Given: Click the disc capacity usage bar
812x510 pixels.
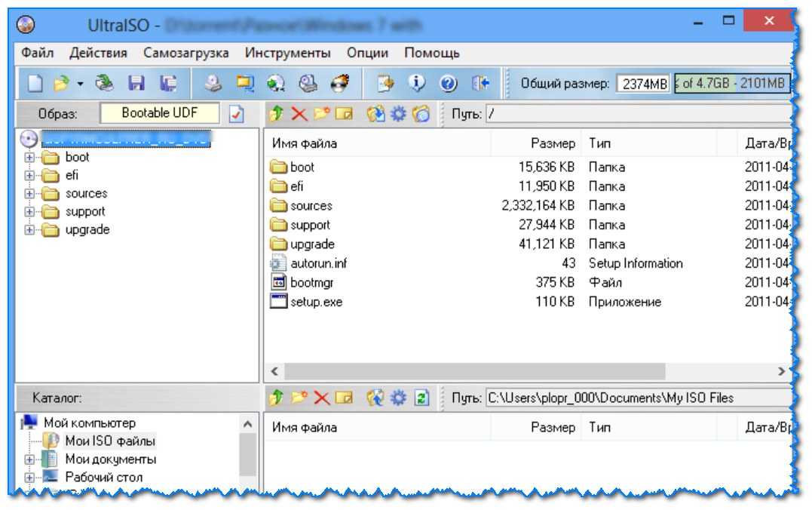Looking at the screenshot, I should click(730, 84).
